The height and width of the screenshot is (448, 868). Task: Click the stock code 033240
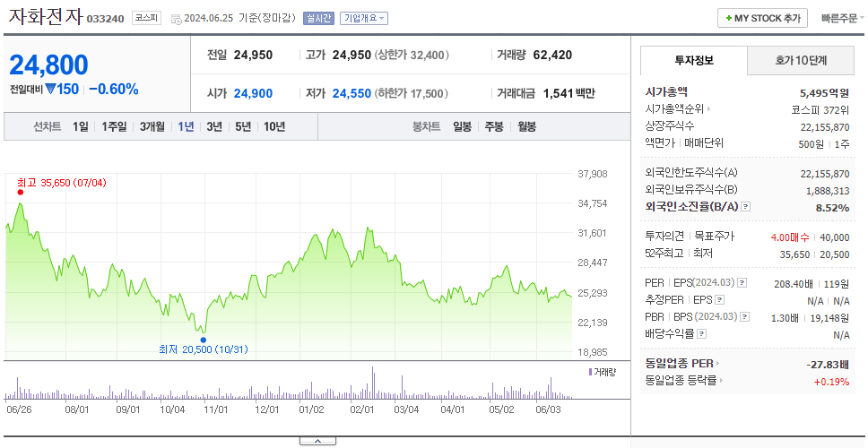pyautogui.click(x=105, y=20)
